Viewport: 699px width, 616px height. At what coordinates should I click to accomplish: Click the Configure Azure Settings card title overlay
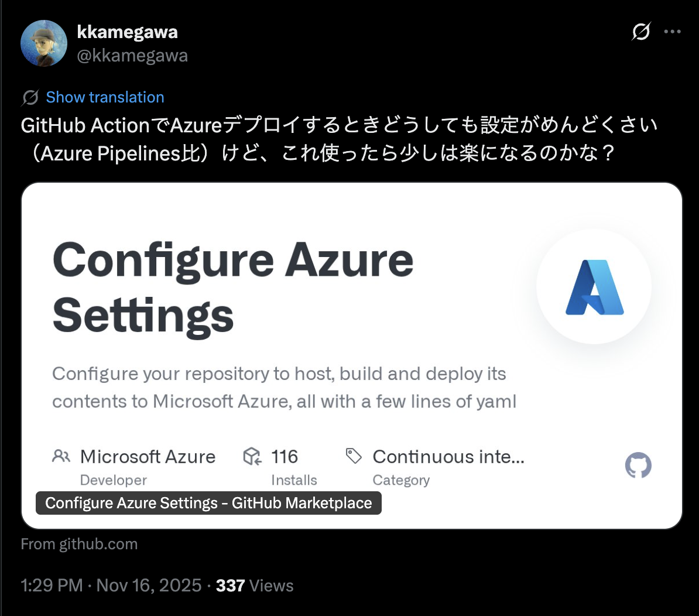208,502
